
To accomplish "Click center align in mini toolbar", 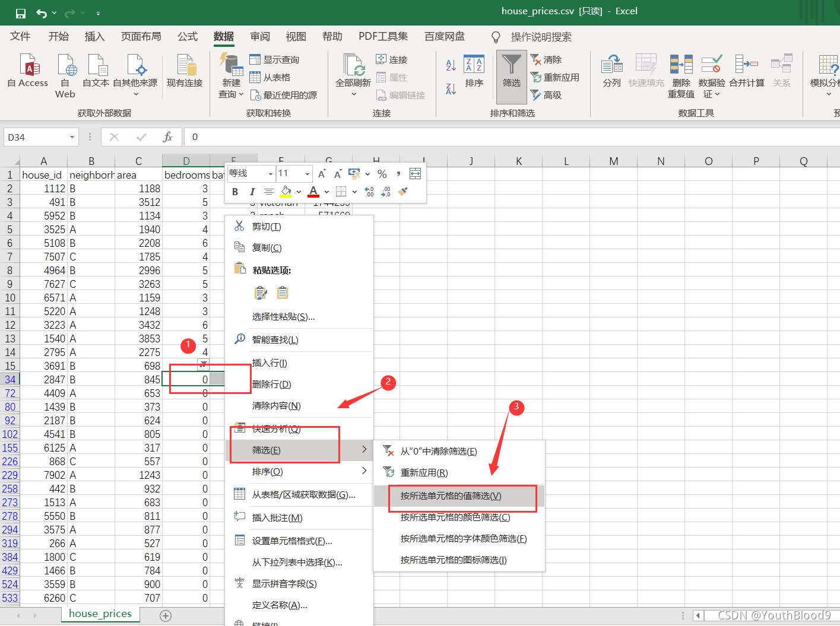I will coord(269,192).
